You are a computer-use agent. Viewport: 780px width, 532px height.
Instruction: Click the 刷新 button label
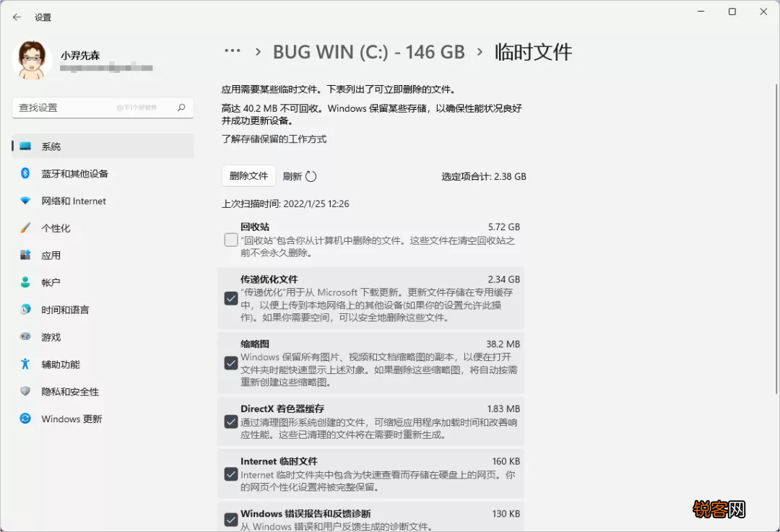pos(292,177)
